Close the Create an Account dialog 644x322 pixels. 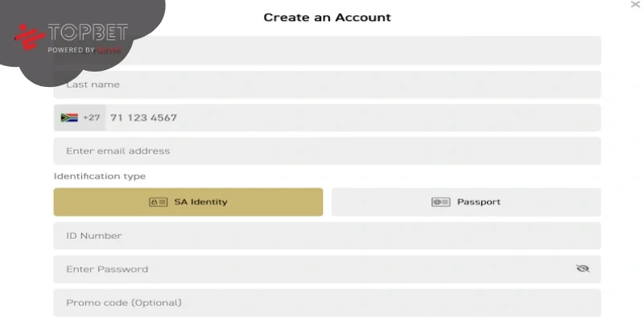tap(635, 4)
